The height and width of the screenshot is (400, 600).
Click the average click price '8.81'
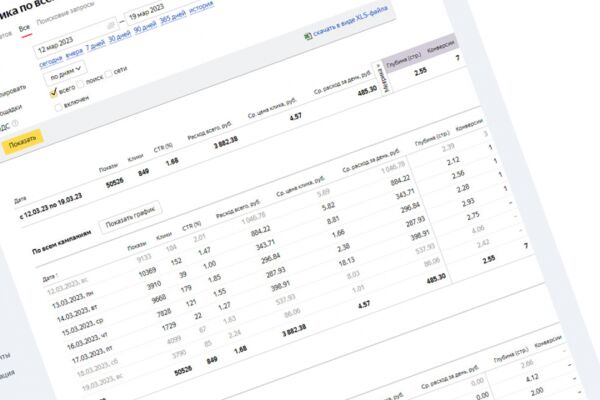pos(333,220)
